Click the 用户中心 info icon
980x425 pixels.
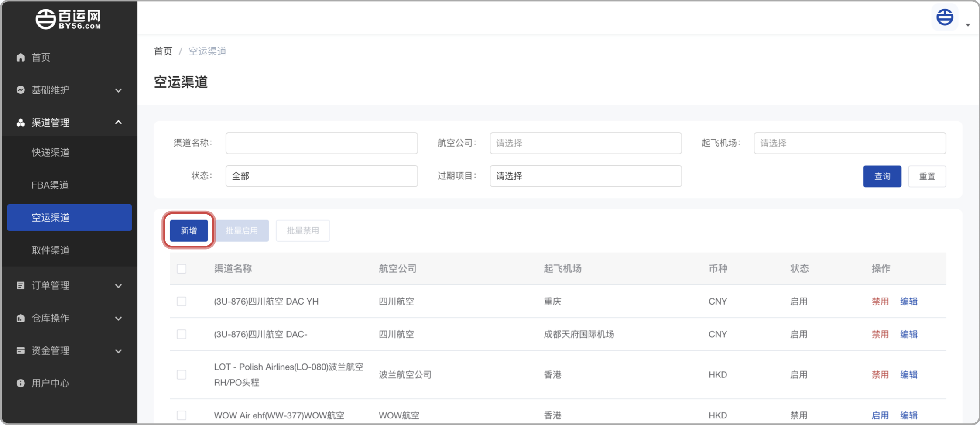point(21,383)
